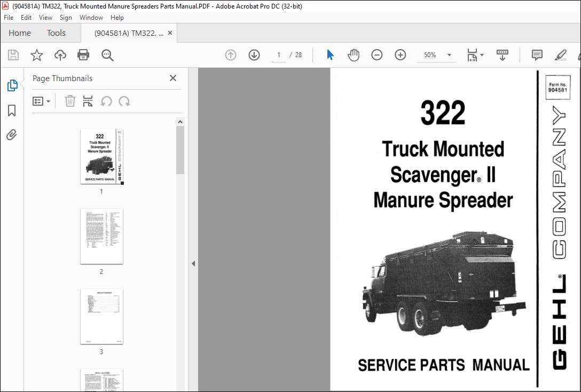
Task: Click the thumbnail panel scrollbar handle
Action: click(x=180, y=150)
